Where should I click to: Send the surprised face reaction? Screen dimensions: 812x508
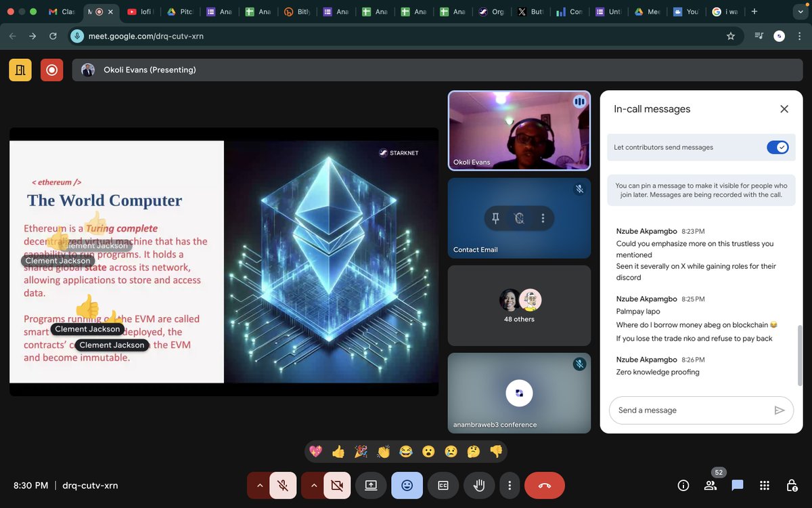[x=428, y=451]
